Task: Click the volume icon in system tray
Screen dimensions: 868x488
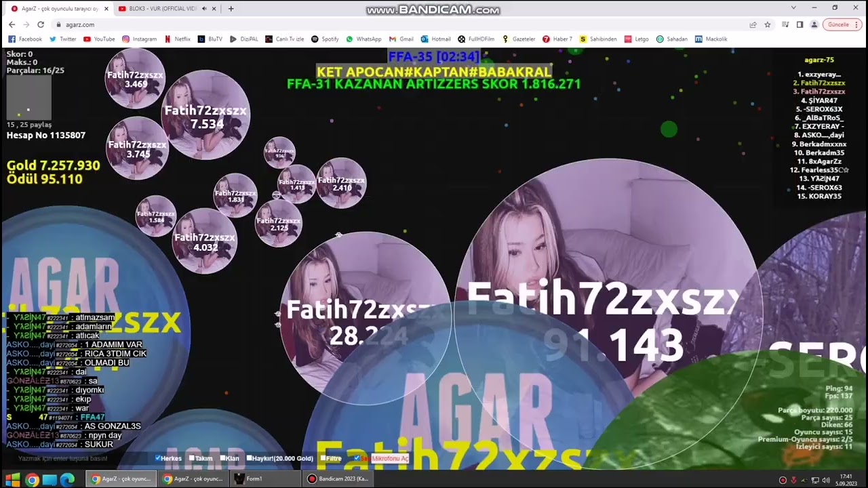Action: point(825,480)
